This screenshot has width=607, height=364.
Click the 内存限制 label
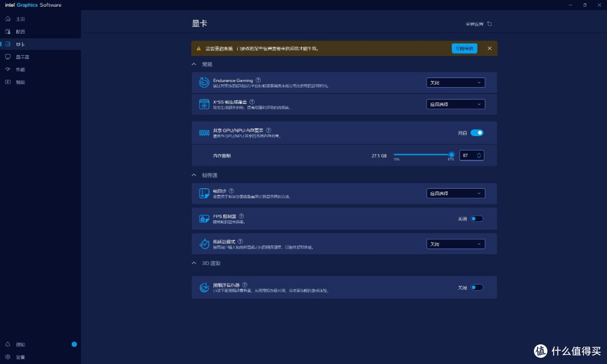click(x=222, y=156)
